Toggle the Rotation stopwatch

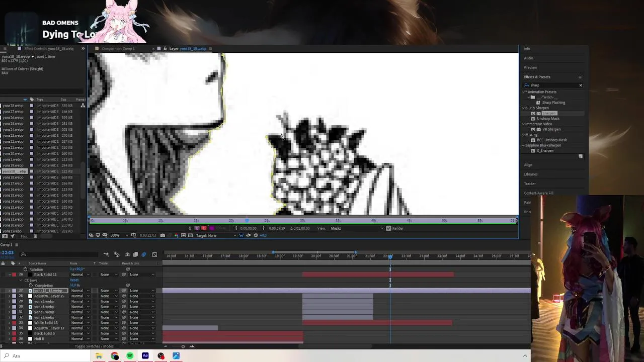pyautogui.click(x=25, y=269)
